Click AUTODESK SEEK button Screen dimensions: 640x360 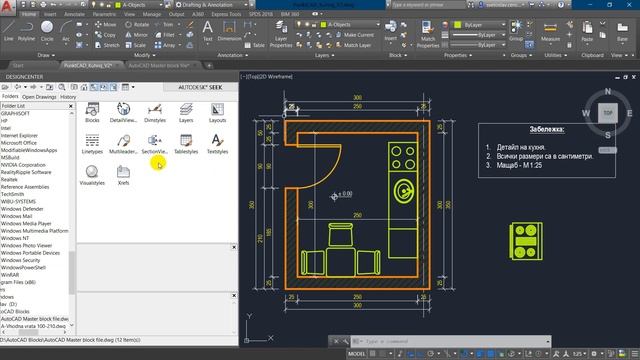click(x=200, y=87)
